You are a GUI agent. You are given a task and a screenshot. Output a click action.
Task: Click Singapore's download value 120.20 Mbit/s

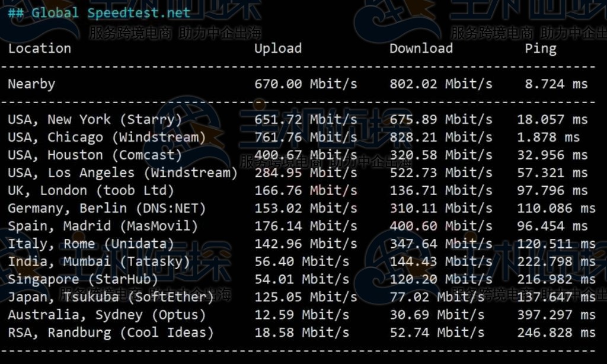[441, 280]
